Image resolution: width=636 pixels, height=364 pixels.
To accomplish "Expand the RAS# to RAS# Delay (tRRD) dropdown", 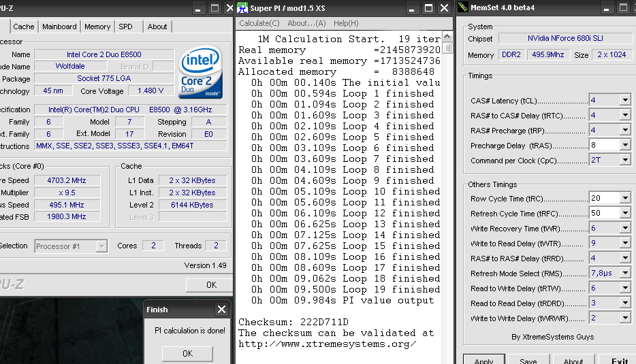I will (625, 258).
